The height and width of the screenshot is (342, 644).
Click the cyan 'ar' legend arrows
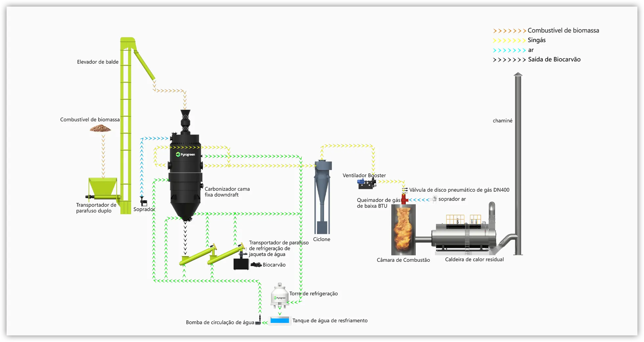click(x=509, y=50)
